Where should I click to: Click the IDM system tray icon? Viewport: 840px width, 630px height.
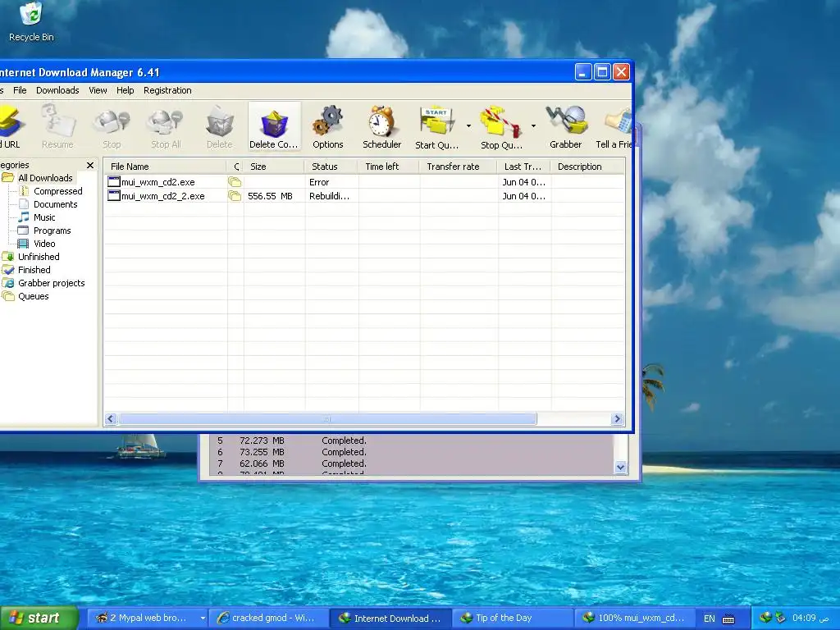[765, 619]
